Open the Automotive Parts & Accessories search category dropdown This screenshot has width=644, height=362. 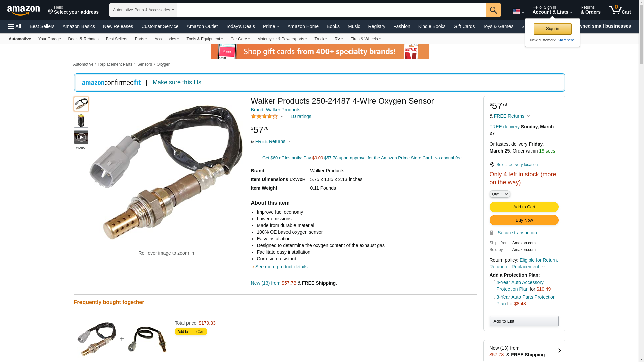pos(143,10)
